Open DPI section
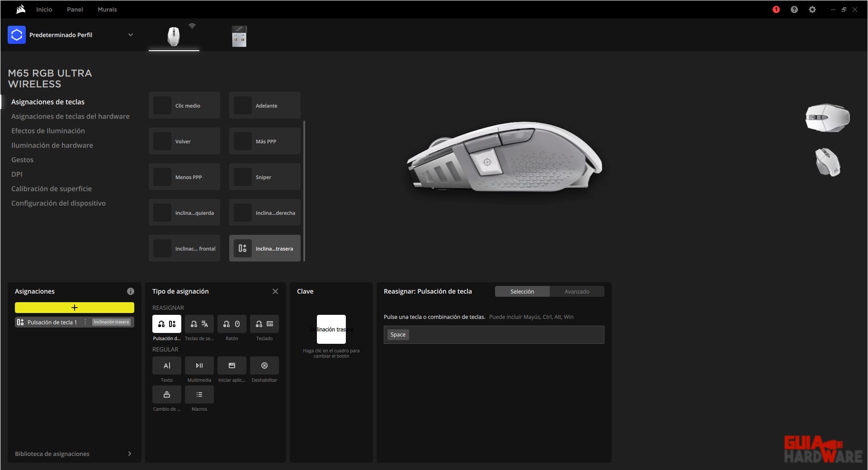868x470 pixels. tap(17, 174)
